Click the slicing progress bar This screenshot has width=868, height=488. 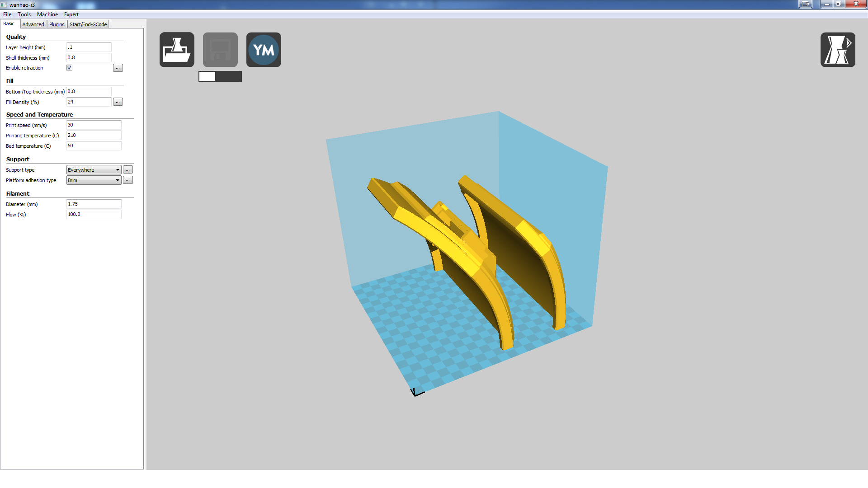220,76
